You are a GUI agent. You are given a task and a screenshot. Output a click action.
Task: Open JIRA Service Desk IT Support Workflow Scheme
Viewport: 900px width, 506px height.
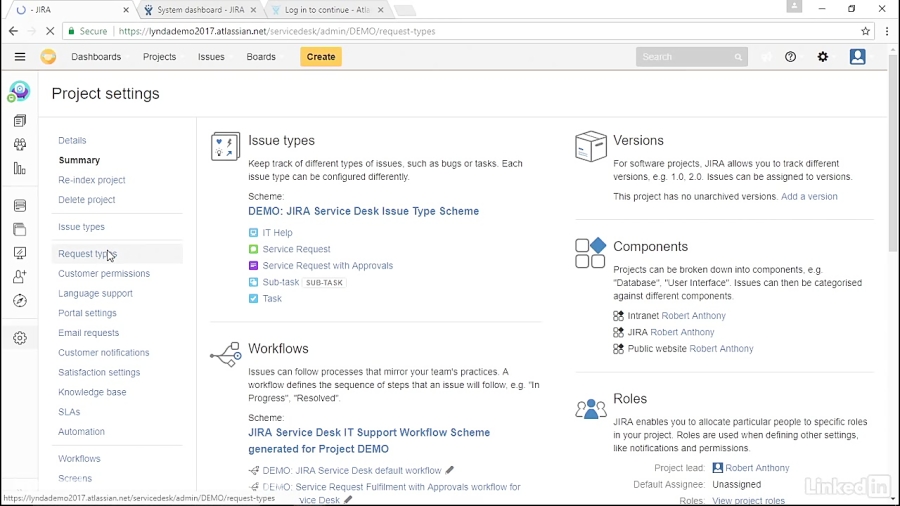pyautogui.click(x=369, y=441)
